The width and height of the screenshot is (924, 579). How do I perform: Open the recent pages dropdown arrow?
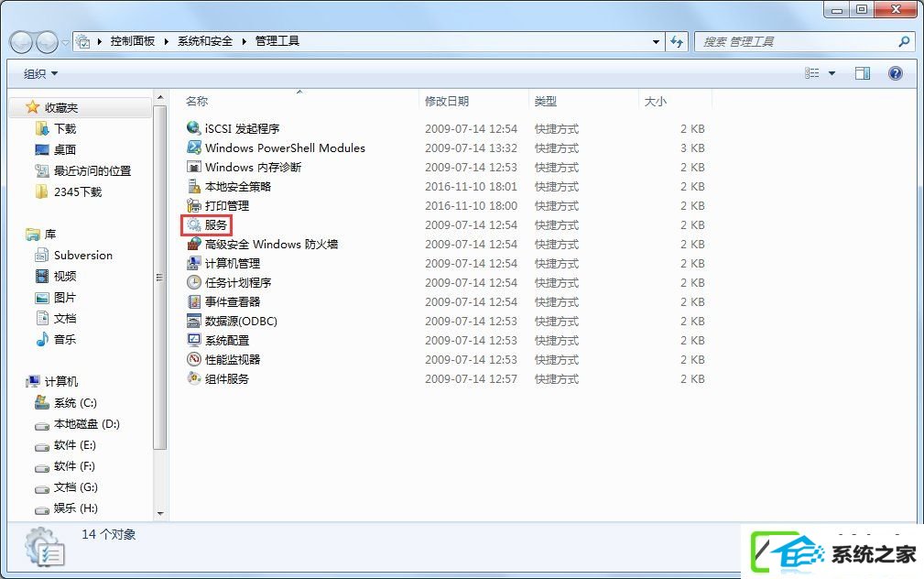(65, 42)
